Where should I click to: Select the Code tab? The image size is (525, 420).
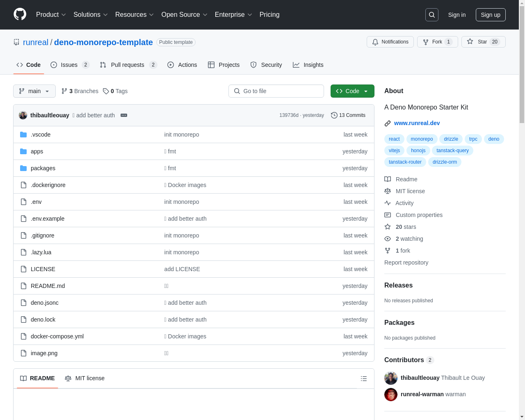tap(29, 65)
